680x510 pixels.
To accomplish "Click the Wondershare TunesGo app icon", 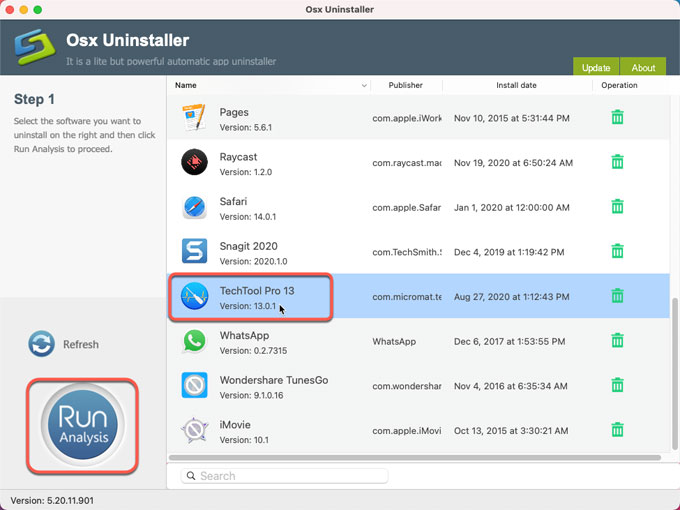I will click(x=194, y=385).
